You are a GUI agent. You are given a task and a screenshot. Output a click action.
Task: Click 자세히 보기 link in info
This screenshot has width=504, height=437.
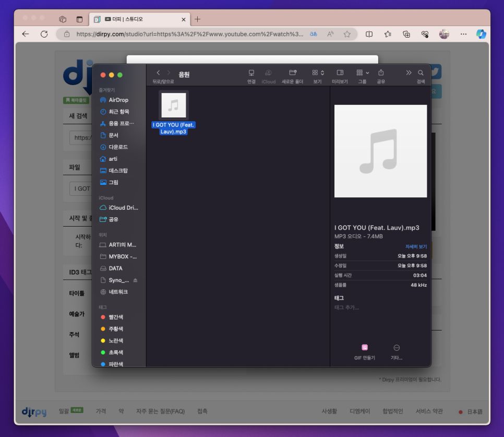pos(416,246)
